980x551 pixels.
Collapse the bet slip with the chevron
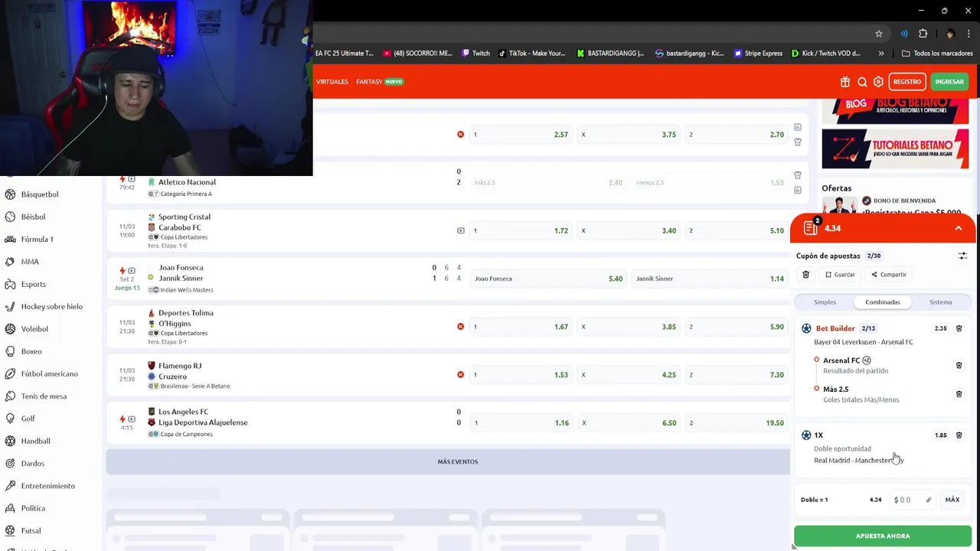click(x=959, y=228)
